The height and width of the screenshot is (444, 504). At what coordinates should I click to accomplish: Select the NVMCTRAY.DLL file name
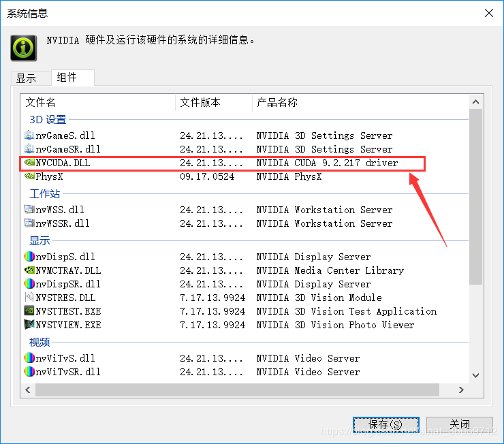[68, 270]
